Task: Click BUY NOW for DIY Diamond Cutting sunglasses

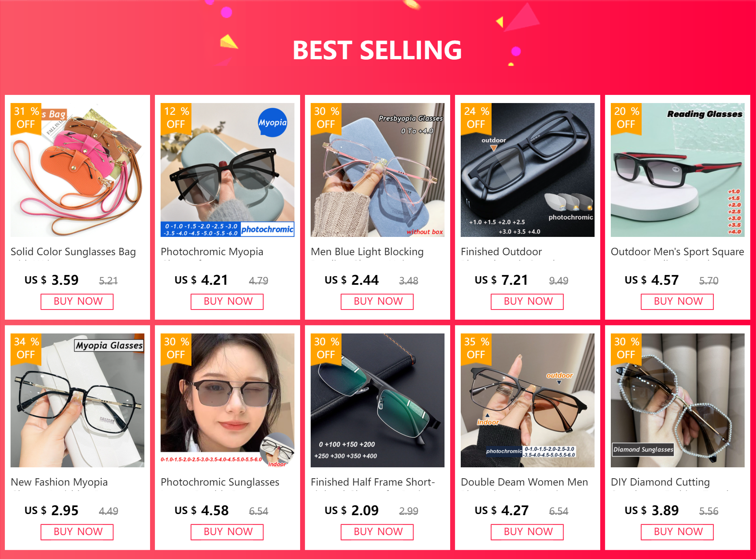Action: click(677, 532)
